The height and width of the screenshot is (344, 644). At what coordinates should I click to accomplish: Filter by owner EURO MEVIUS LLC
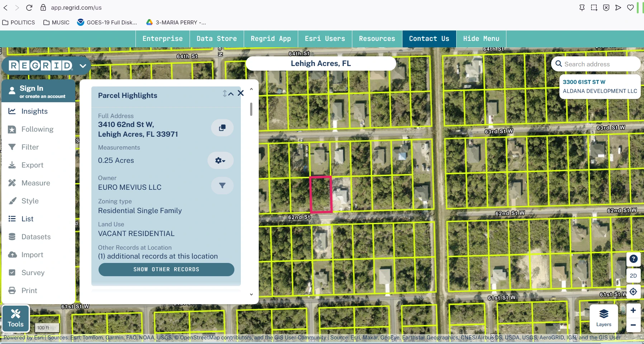click(x=222, y=186)
